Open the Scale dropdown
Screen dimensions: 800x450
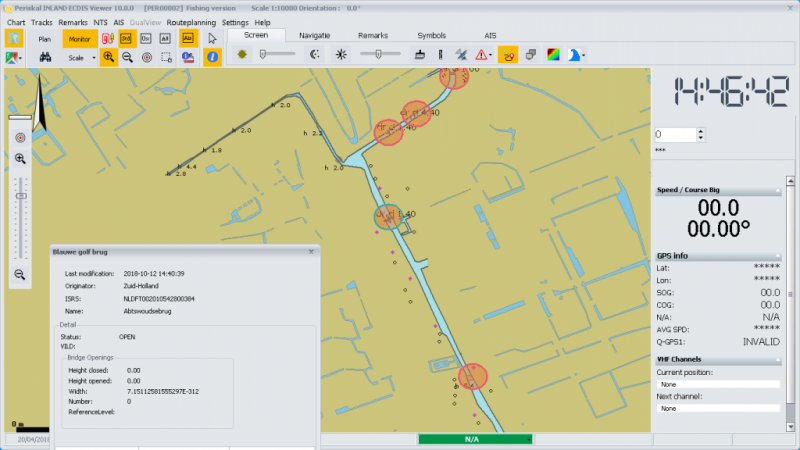[79, 58]
